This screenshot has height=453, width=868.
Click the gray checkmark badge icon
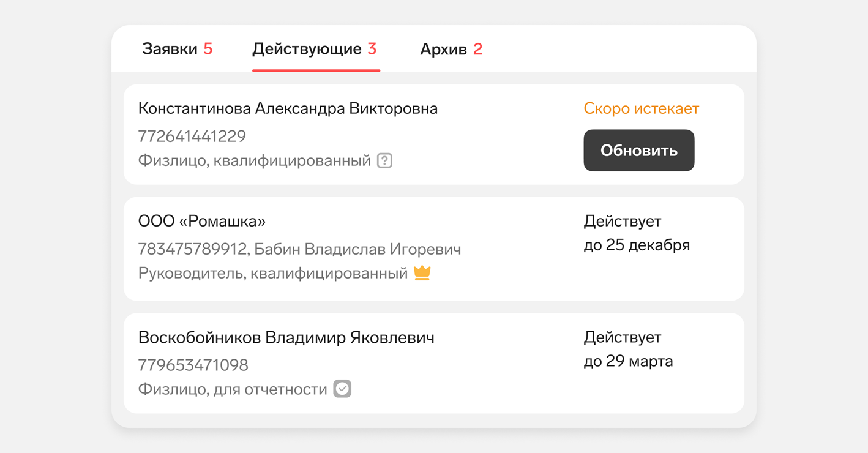pyautogui.click(x=342, y=389)
